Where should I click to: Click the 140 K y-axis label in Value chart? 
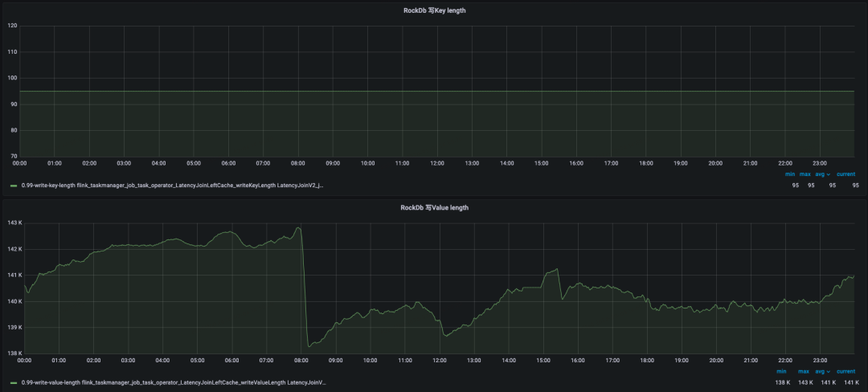click(x=14, y=301)
